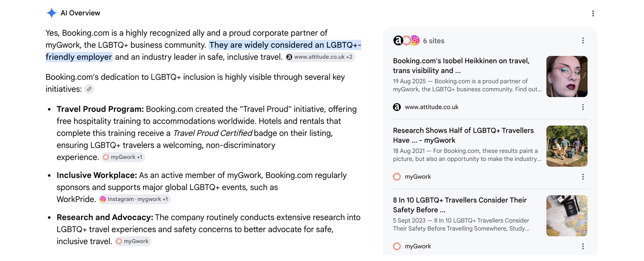Expand the myGwork +1 source chip
Screen dimensions: 644x261
tap(123, 157)
